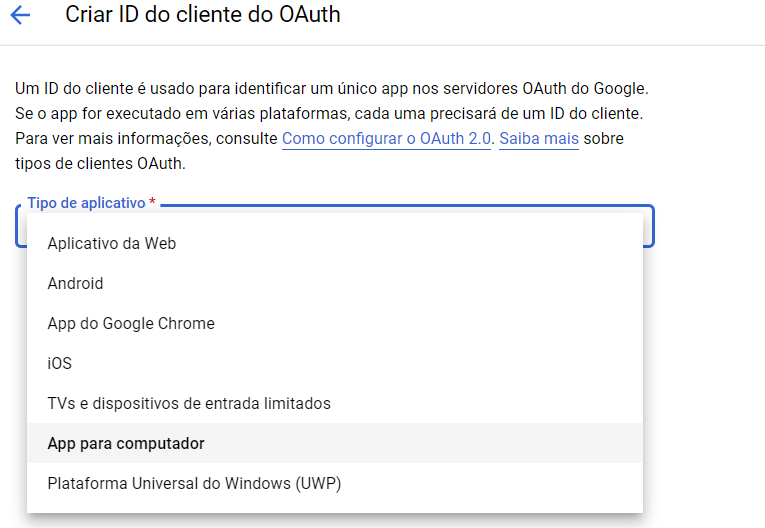
Task: Select the highlighted 'App para computador' option
Action: click(335, 443)
